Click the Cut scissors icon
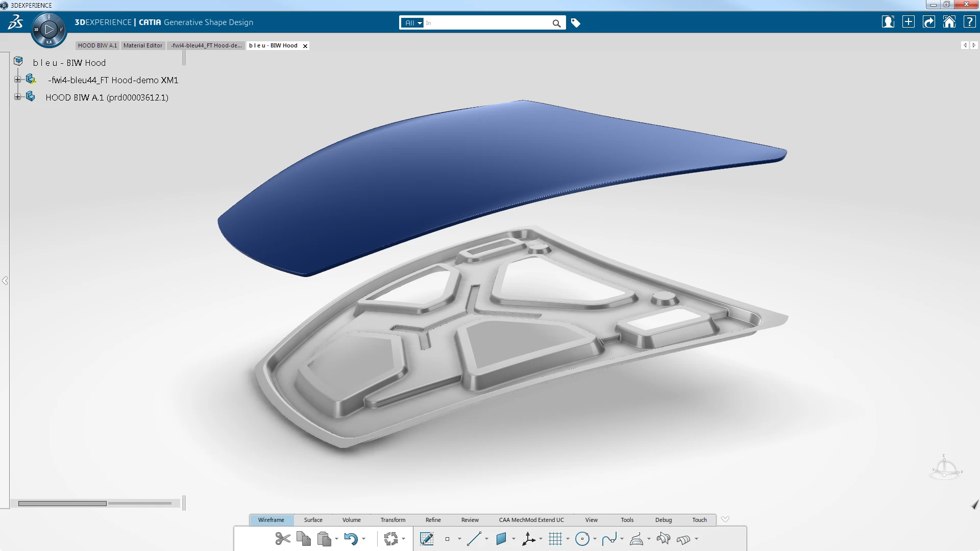Viewport: 980px width, 551px height. coord(282,539)
